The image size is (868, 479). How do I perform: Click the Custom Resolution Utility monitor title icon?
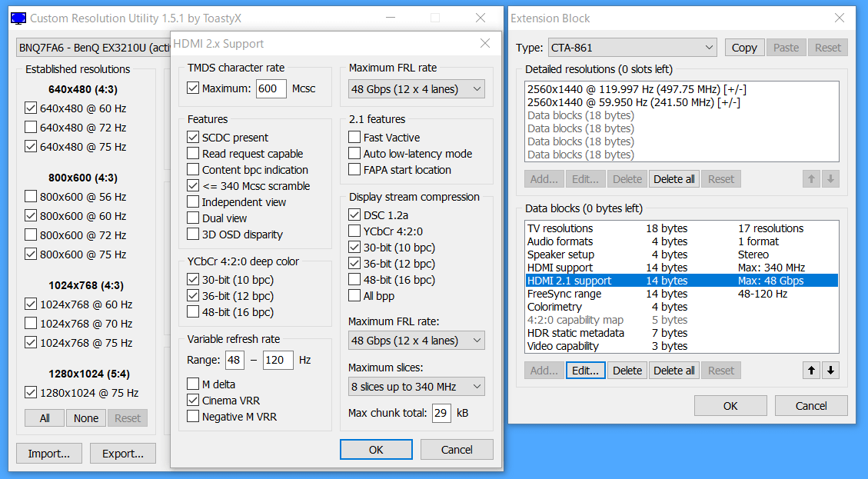pos(18,18)
